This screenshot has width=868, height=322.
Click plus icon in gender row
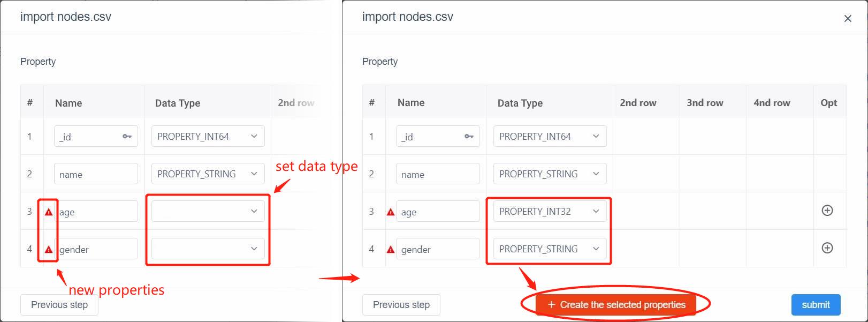pos(827,248)
